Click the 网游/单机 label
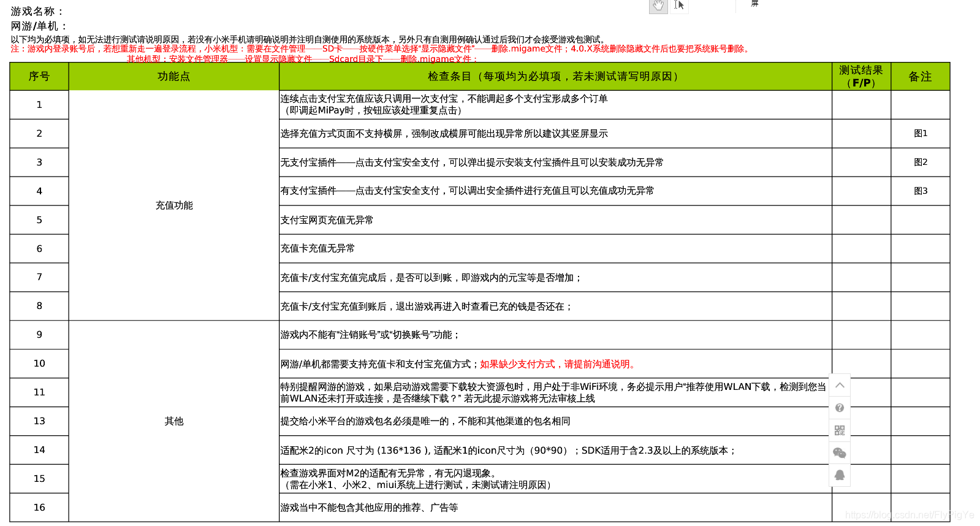Screen dimensions: 980x526 (x=39, y=26)
